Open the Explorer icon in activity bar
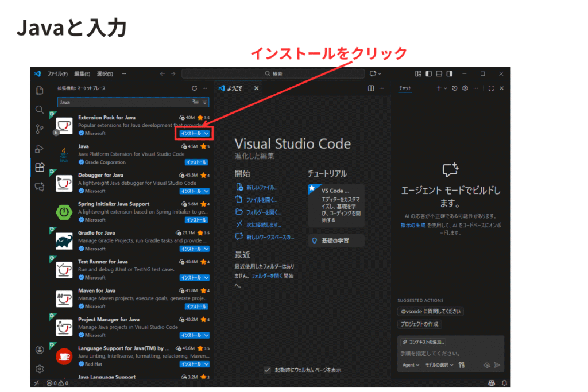588x392 pixels. pos(40,90)
